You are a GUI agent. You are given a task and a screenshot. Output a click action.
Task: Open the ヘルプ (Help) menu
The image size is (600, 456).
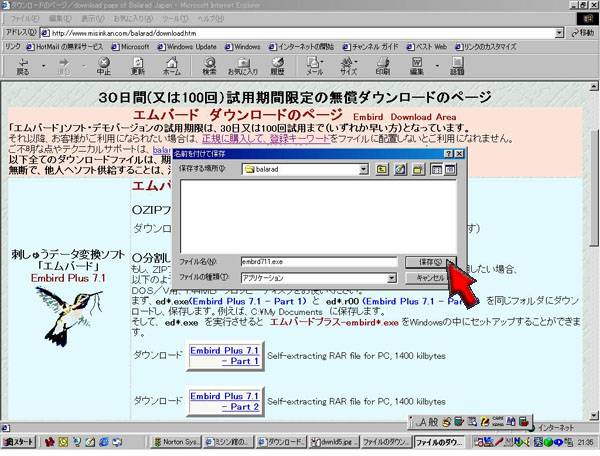(x=211, y=18)
